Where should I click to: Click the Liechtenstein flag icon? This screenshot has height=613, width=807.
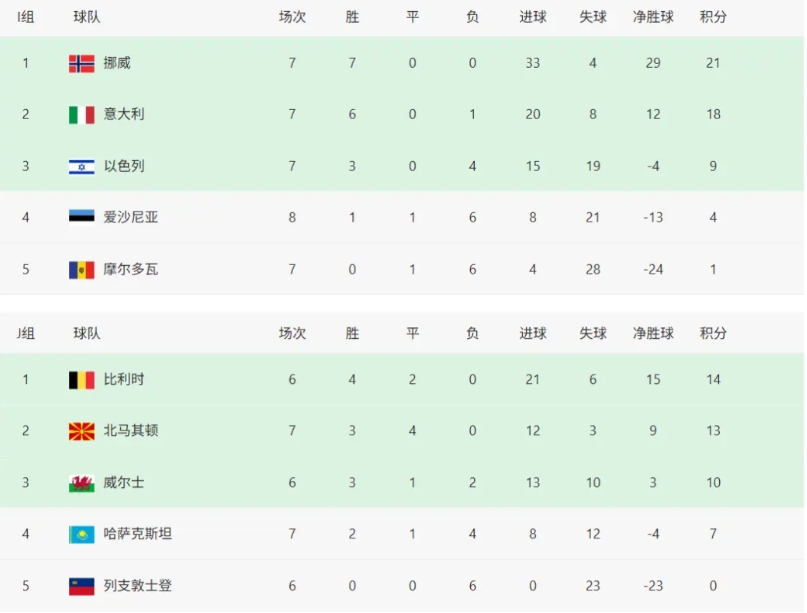(81, 586)
